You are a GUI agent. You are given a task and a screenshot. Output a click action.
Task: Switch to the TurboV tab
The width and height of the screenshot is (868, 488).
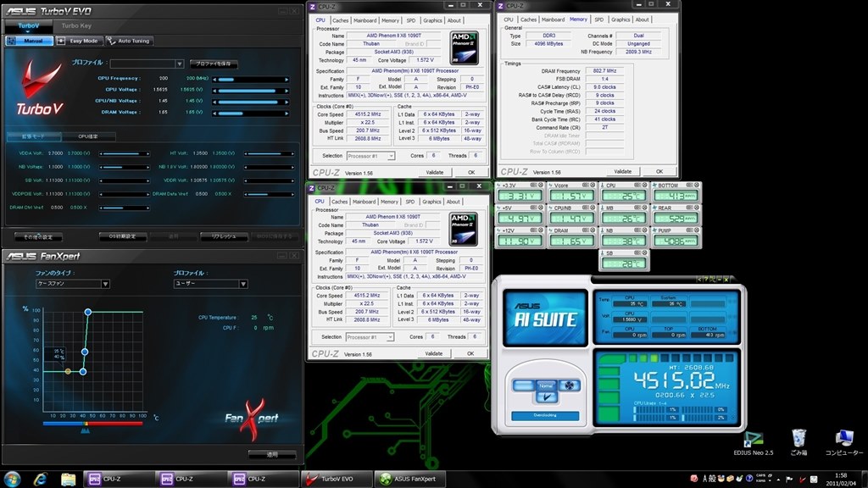[28, 25]
